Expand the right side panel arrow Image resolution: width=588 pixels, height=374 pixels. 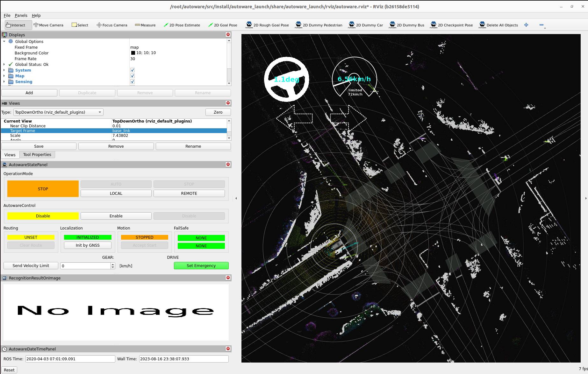586,198
